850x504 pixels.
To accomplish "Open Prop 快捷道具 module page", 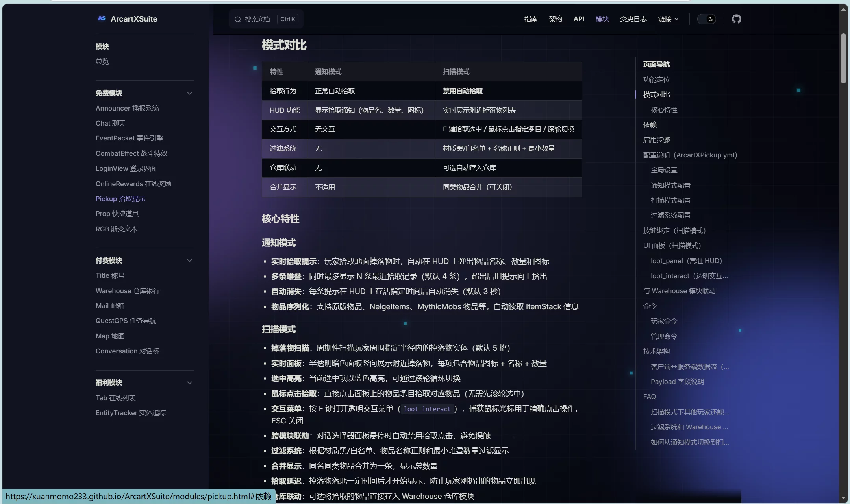I will click(x=117, y=214).
